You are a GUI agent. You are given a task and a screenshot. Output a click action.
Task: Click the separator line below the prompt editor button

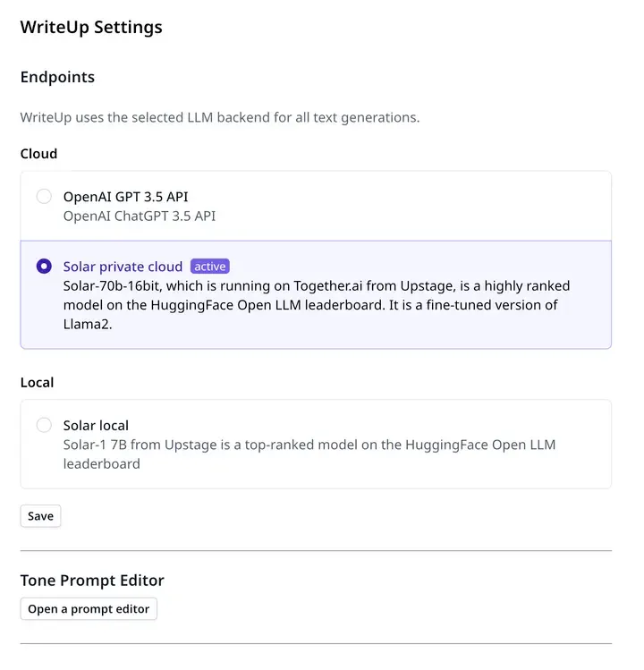coord(316,643)
